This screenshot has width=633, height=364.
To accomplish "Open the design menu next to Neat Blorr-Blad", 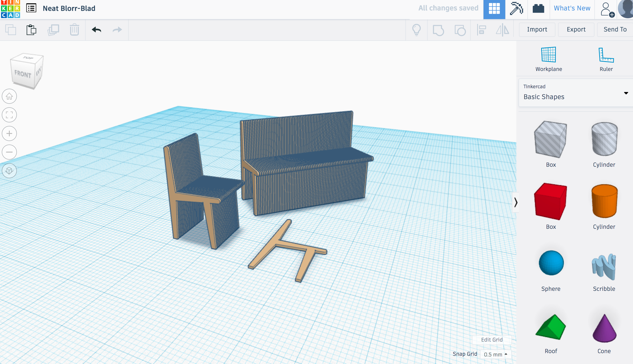I will point(31,8).
